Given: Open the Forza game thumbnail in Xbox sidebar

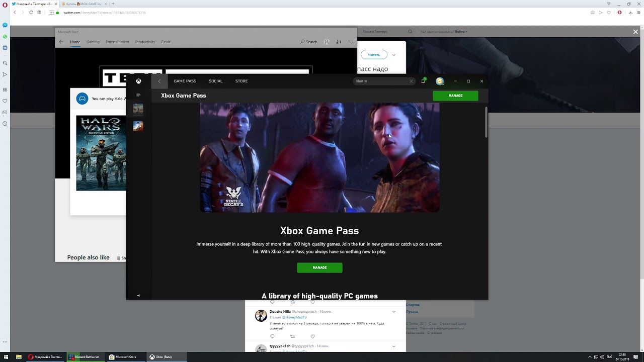Looking at the screenshot, I should pos(138,126).
